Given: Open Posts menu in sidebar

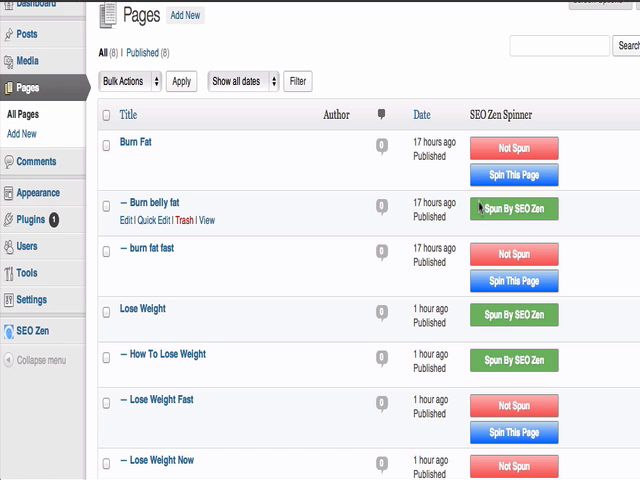Looking at the screenshot, I should click(x=27, y=34).
